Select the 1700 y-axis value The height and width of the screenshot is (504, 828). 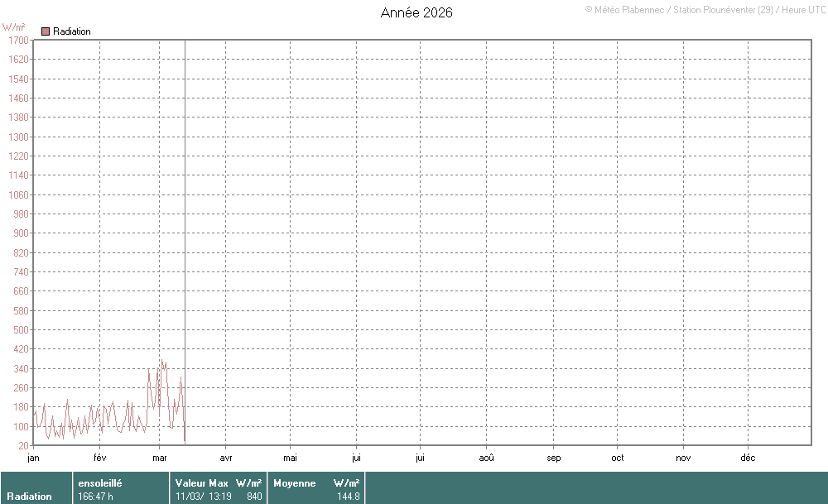point(18,41)
